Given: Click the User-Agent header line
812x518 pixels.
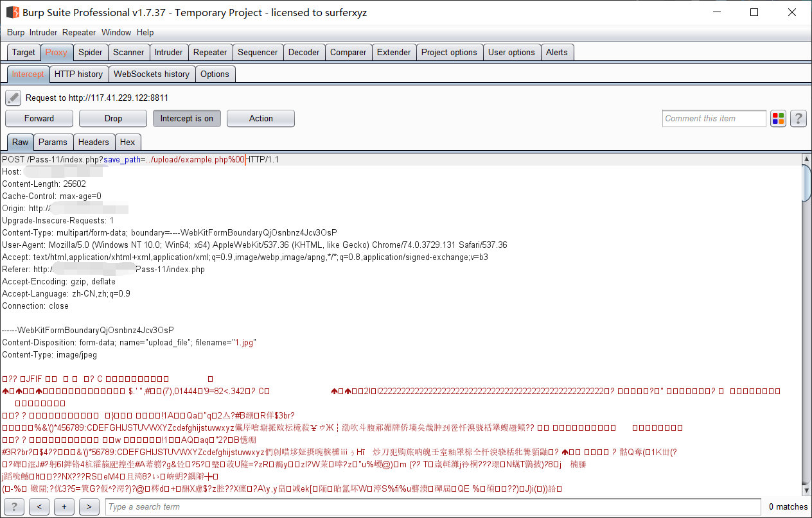Looking at the screenshot, I should 254,245.
